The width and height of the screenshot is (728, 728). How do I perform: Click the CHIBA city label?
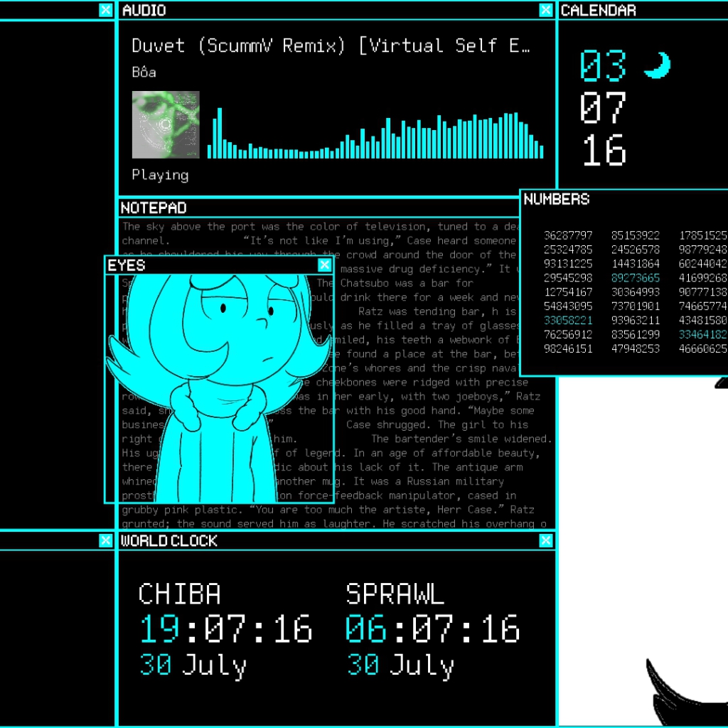coord(179,594)
